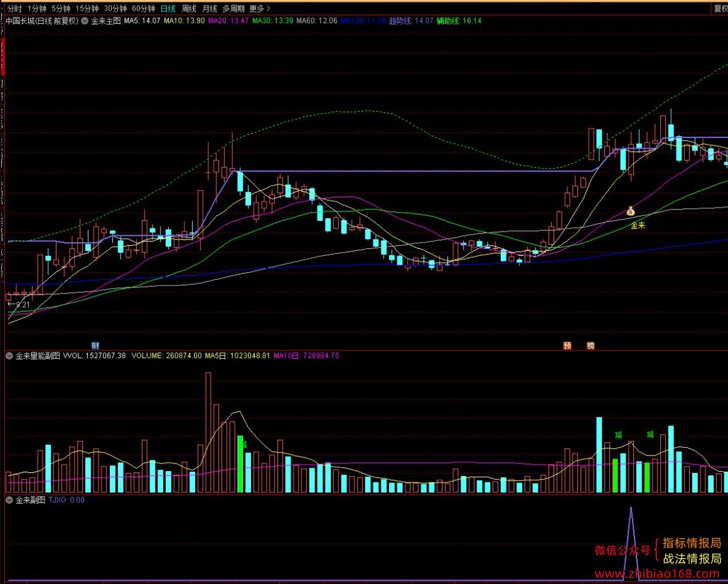Click the tallest red volume bar
This screenshot has height=584, width=728.
point(208,432)
